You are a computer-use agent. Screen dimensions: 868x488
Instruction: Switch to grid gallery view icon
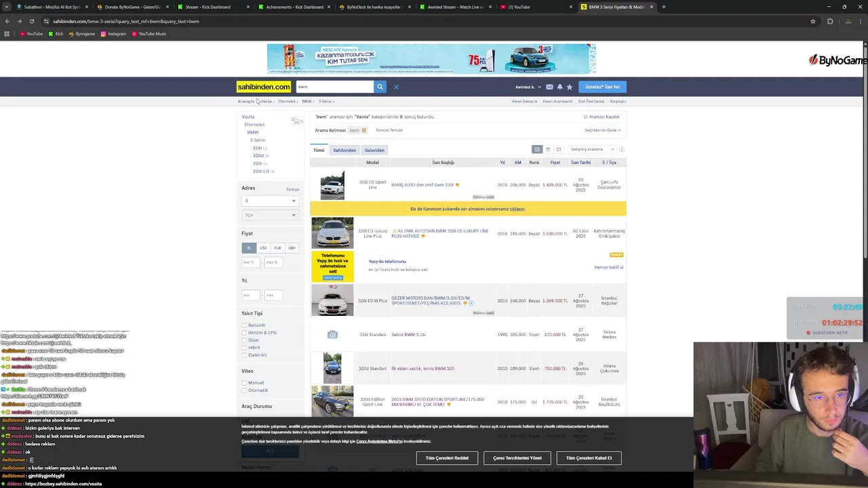(x=559, y=149)
